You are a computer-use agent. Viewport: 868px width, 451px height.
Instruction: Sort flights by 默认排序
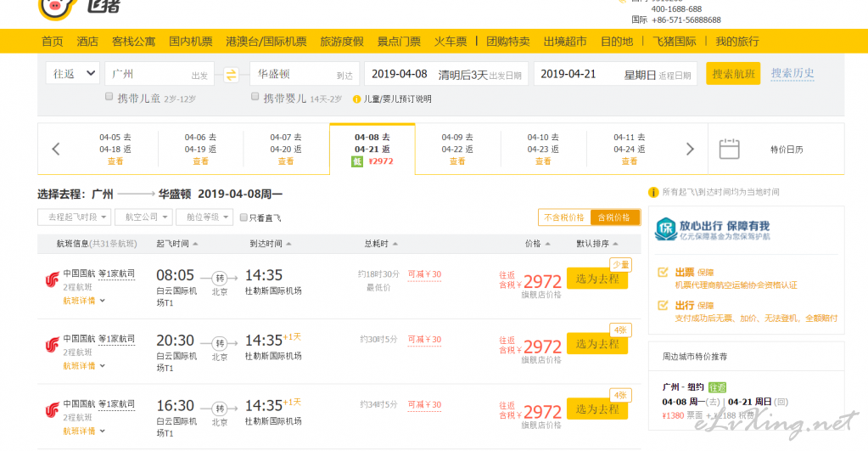click(596, 244)
